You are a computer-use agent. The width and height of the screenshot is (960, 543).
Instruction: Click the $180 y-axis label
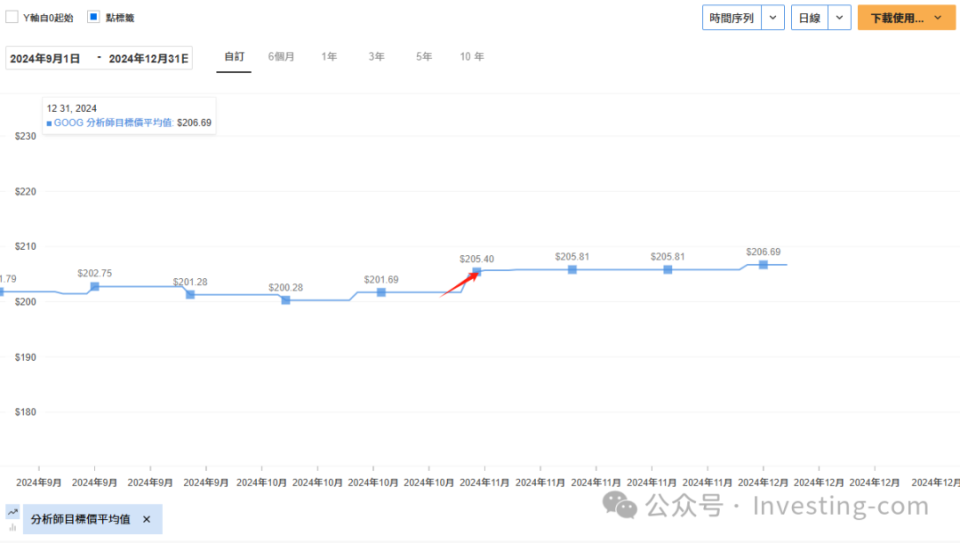point(26,412)
